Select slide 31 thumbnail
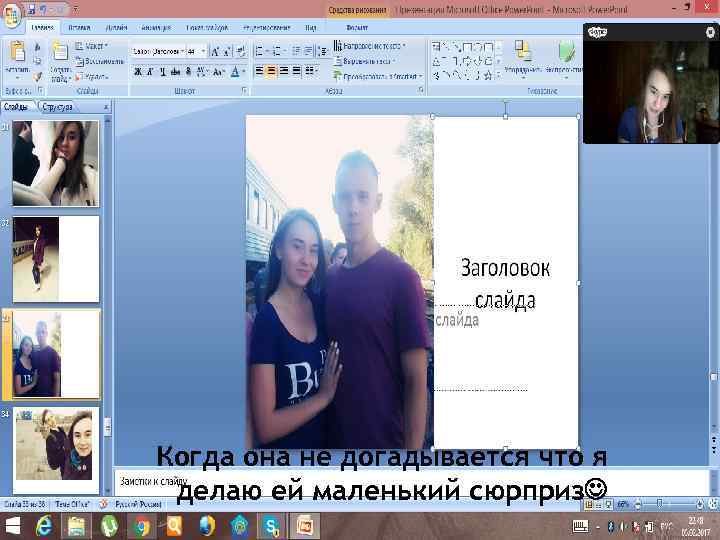Screen dimensions: 720x540 coord(56,163)
